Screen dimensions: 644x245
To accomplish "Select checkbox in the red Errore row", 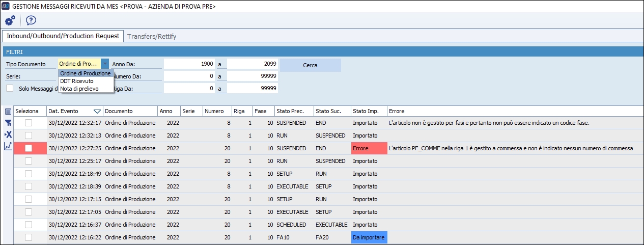I will coord(29,148).
